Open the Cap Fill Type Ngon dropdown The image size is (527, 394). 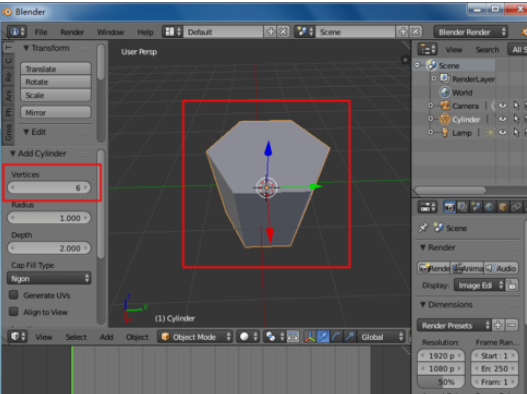49,278
